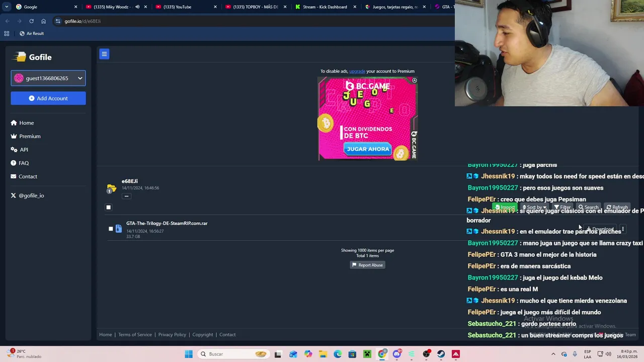Open Microsoft Store from the taskbar
The height and width of the screenshot is (362, 644).
tap(352, 354)
